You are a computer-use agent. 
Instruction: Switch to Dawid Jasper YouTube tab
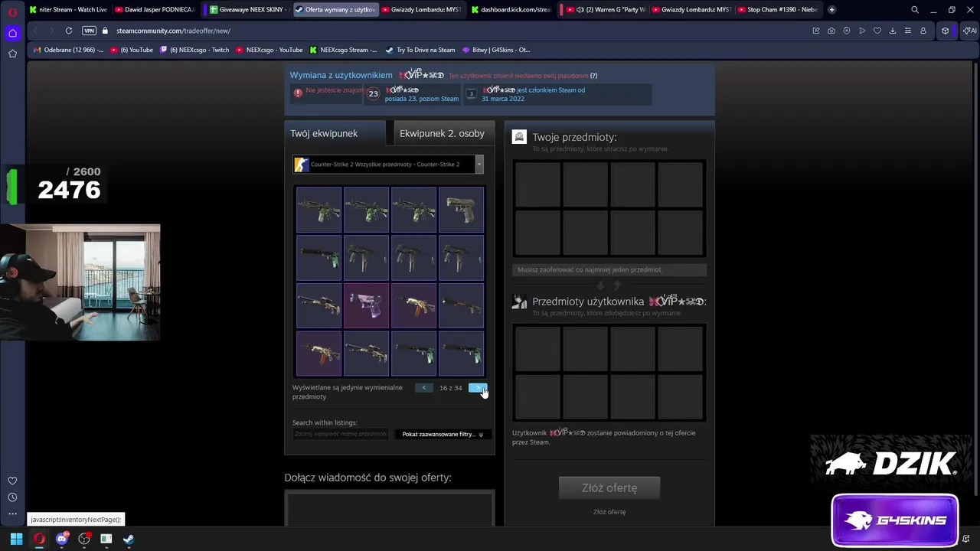tap(155, 10)
